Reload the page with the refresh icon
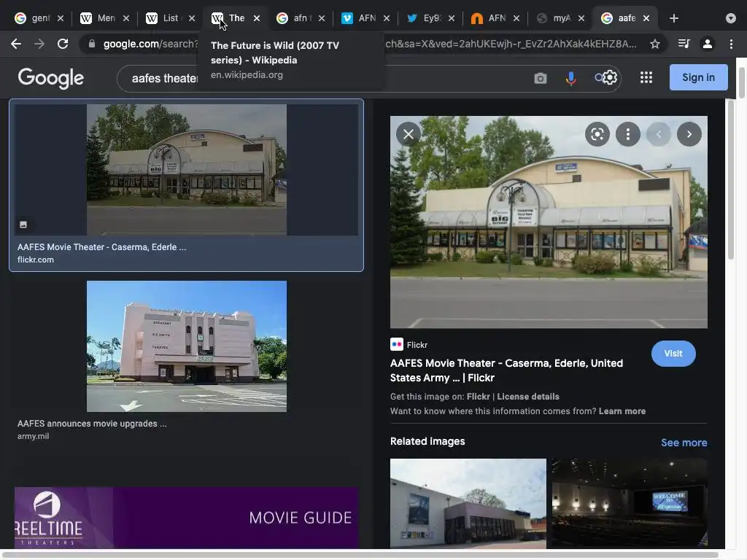Image resolution: width=747 pixels, height=560 pixels. [x=63, y=44]
